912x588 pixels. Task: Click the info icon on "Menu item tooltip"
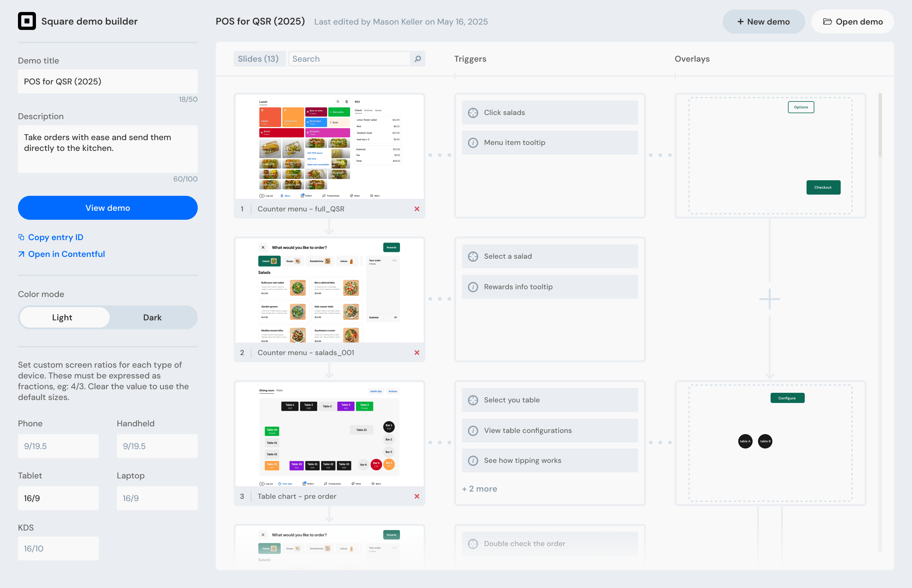(x=473, y=143)
